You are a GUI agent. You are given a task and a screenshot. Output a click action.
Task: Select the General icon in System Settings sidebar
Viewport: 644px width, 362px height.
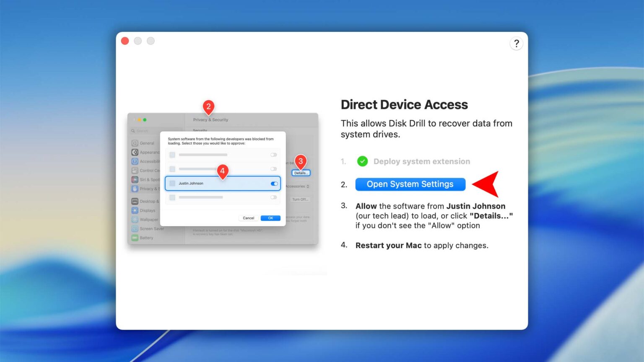(134, 143)
